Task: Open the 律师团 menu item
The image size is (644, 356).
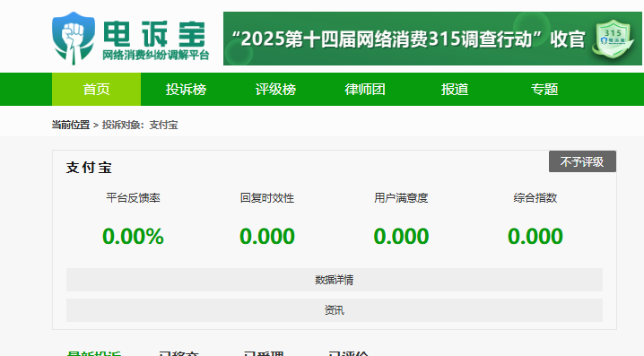Action: point(365,89)
